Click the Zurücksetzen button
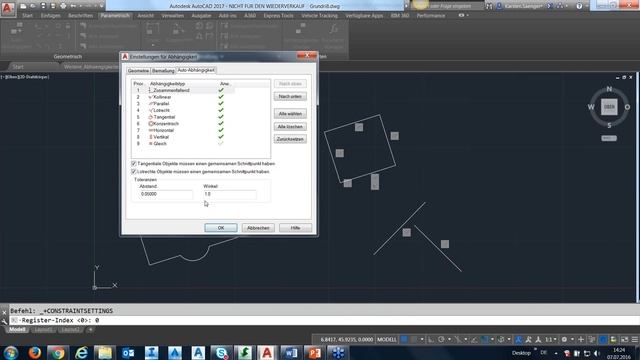This screenshot has height=360, width=640. pyautogui.click(x=290, y=139)
